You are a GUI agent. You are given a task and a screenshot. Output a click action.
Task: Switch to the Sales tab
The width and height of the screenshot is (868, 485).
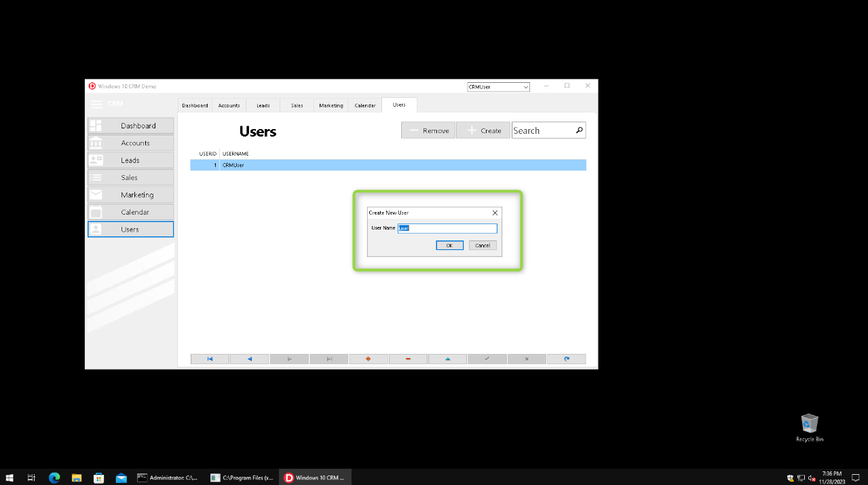pos(297,105)
